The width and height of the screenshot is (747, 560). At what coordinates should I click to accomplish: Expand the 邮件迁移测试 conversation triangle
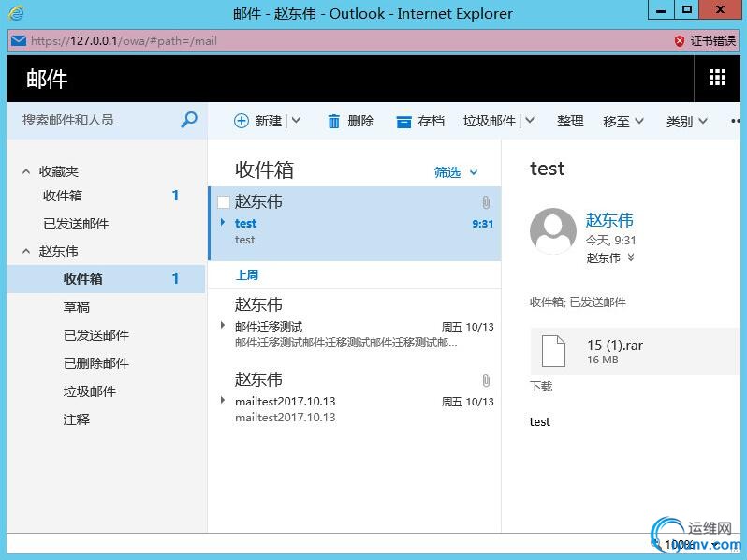(x=223, y=326)
